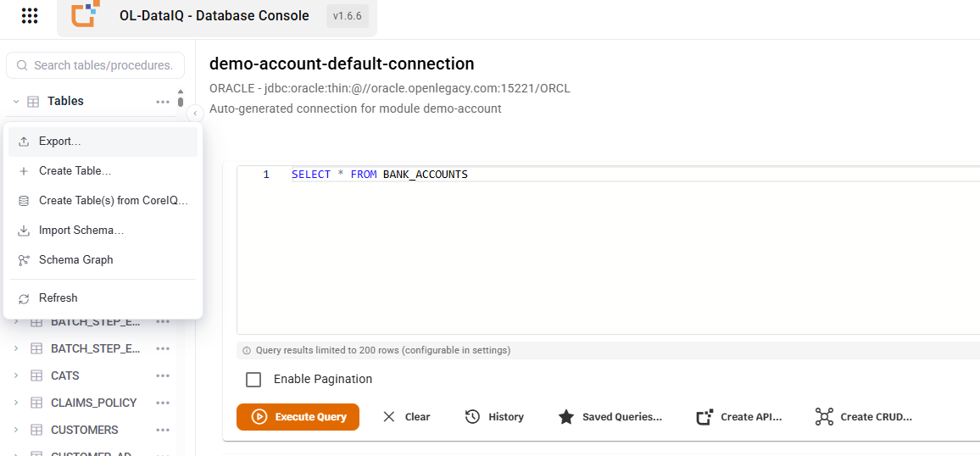This screenshot has width=980, height=456.
Task: Collapse the Tables section chevron
Action: point(17,101)
